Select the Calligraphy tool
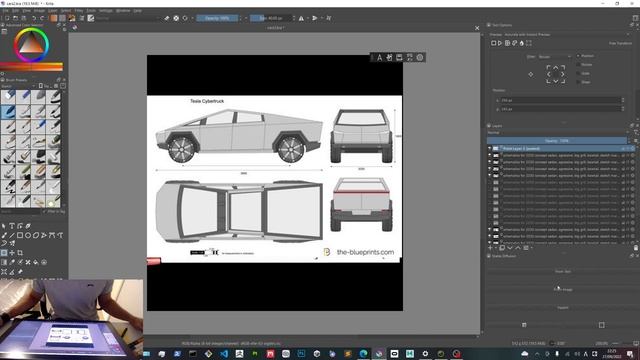640x360 pixels. (x=28, y=226)
